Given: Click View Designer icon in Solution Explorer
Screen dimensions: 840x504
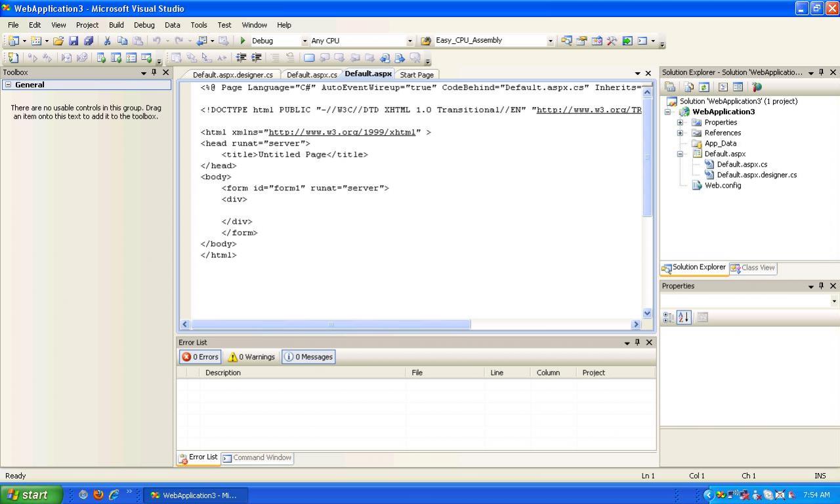Looking at the screenshot, I should click(x=738, y=87).
